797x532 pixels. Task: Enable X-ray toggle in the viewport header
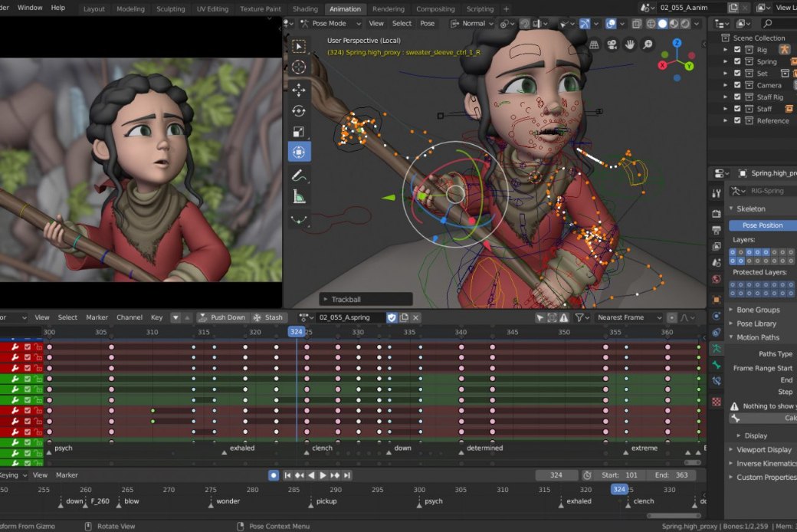636,24
